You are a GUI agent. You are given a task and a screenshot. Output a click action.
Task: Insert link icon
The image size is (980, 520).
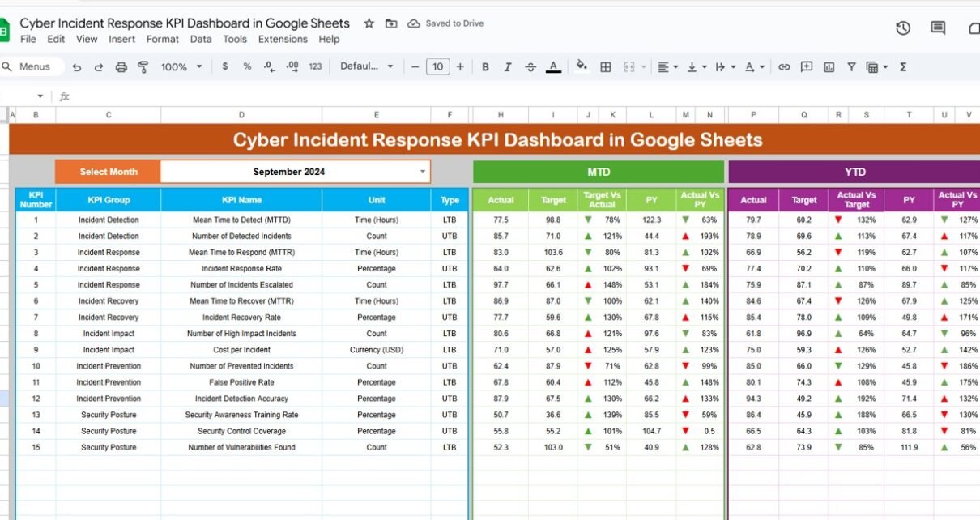coord(784,67)
